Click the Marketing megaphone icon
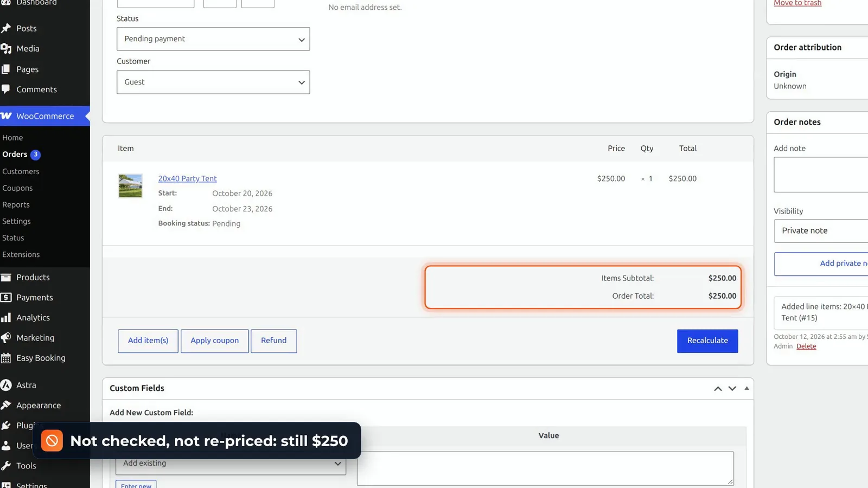Image resolution: width=868 pixels, height=488 pixels. (x=6, y=338)
